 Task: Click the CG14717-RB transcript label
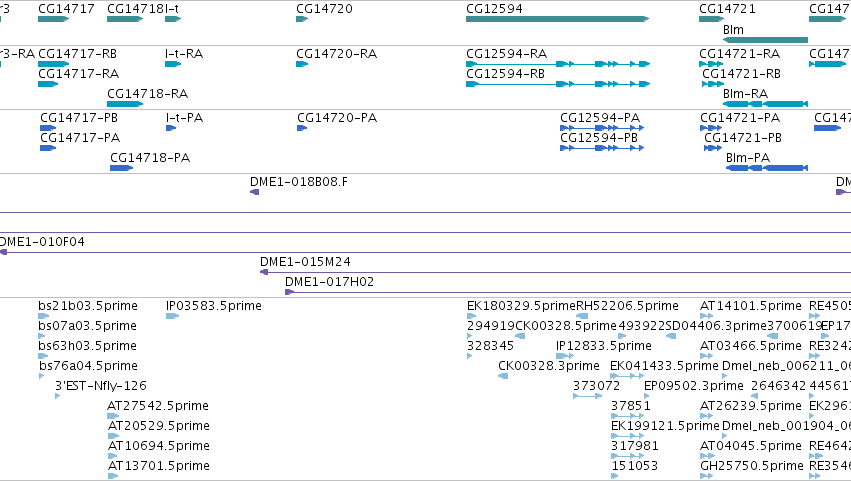click(77, 54)
